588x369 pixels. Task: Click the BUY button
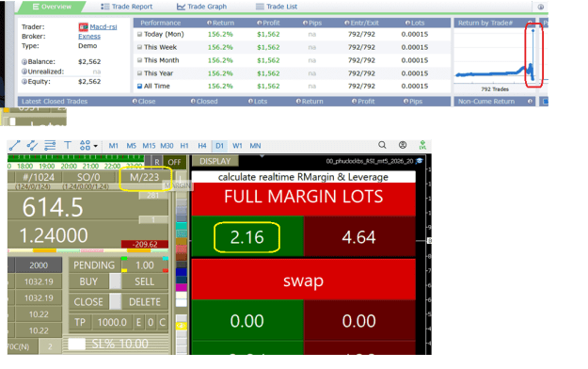tap(88, 281)
